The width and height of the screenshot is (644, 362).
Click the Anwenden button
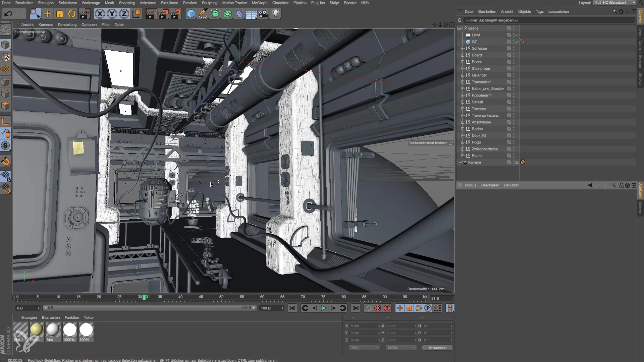tap(437, 348)
